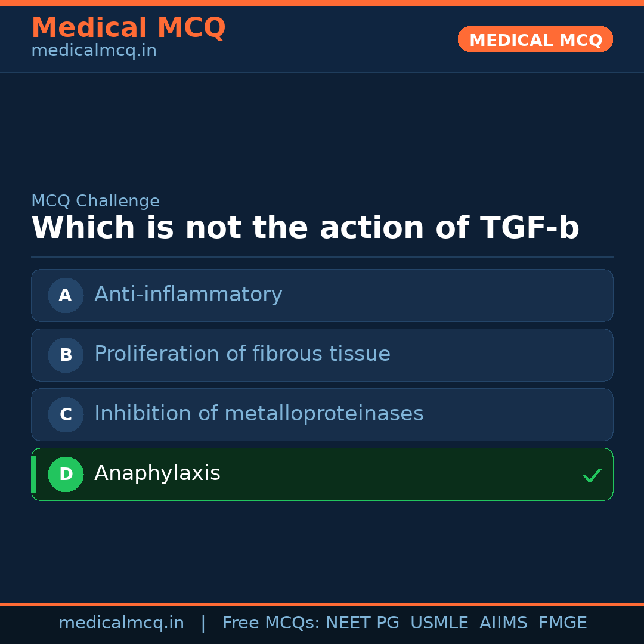Image resolution: width=644 pixels, height=644 pixels.
Task: Click the letter B circle icon
Action: pos(66,355)
